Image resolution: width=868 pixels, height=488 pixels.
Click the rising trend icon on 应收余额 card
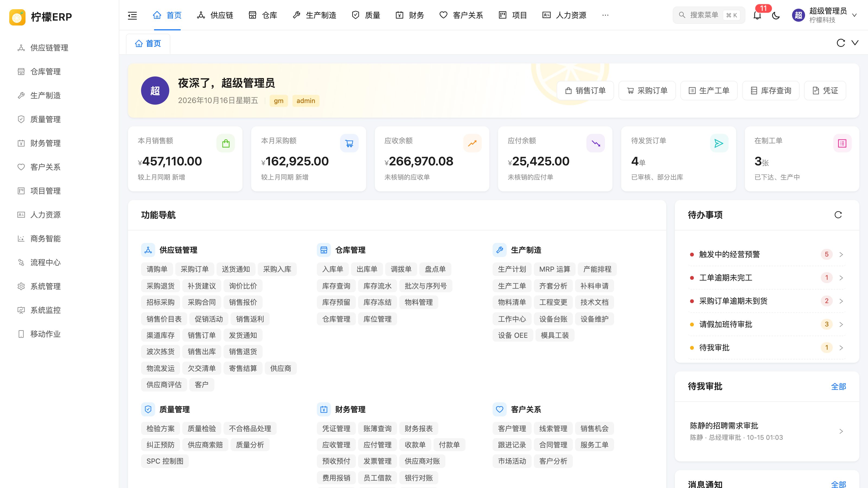click(x=473, y=143)
